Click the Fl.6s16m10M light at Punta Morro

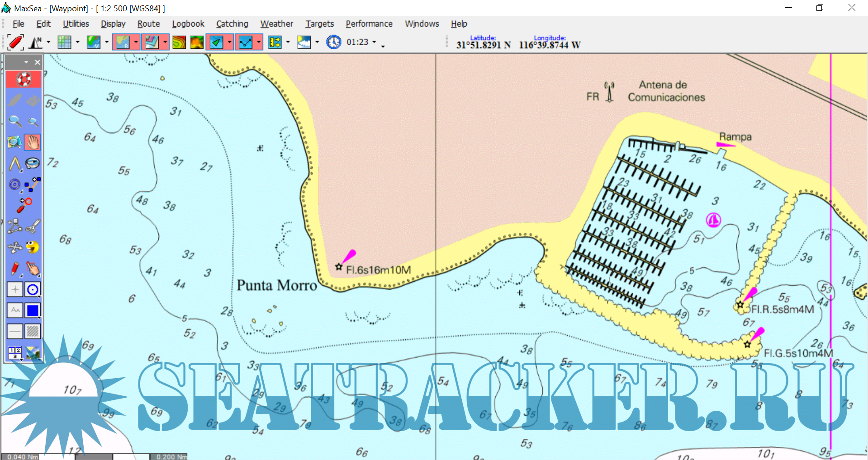click(339, 267)
